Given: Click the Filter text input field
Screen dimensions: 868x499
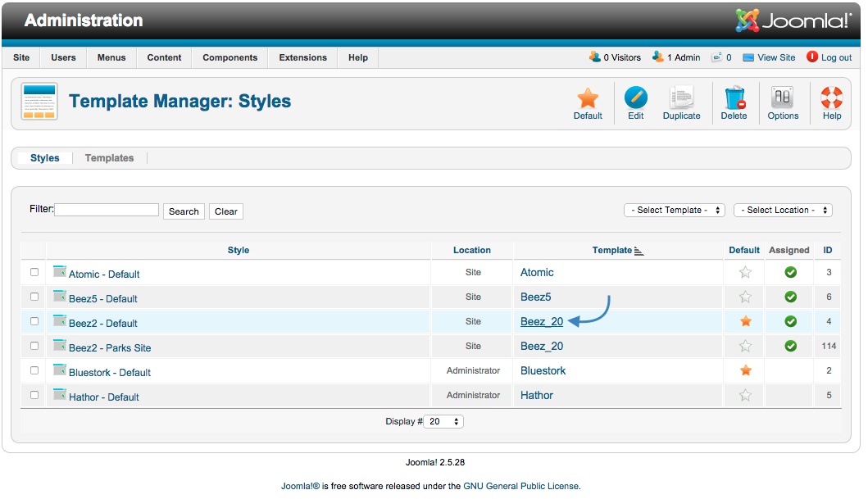Looking at the screenshot, I should coord(107,210).
